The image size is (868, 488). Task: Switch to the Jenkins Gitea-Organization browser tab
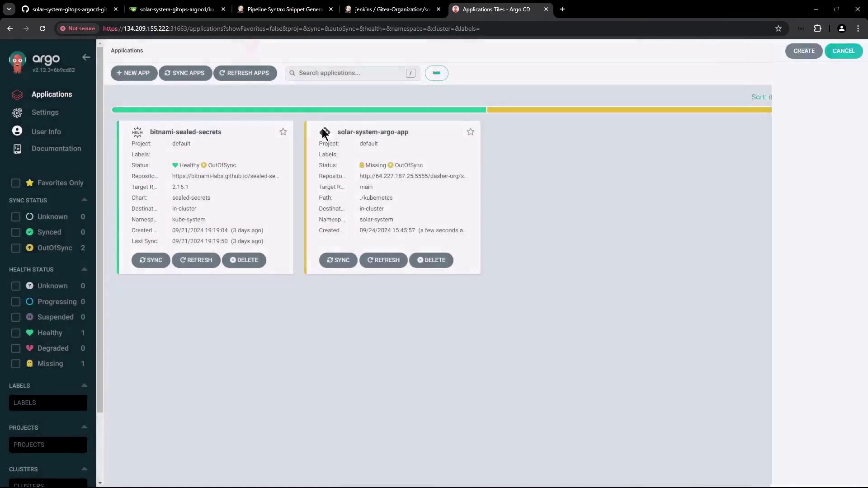pos(392,9)
